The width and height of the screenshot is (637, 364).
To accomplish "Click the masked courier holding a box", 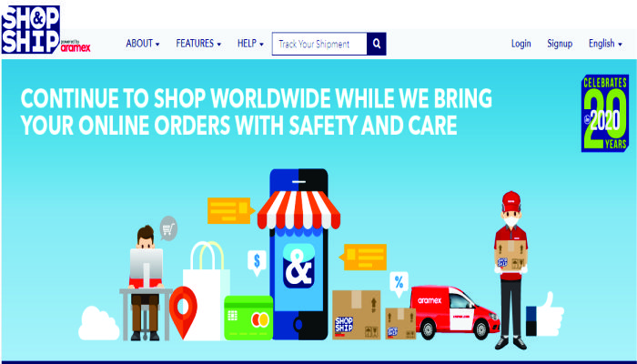I will tap(511, 270).
